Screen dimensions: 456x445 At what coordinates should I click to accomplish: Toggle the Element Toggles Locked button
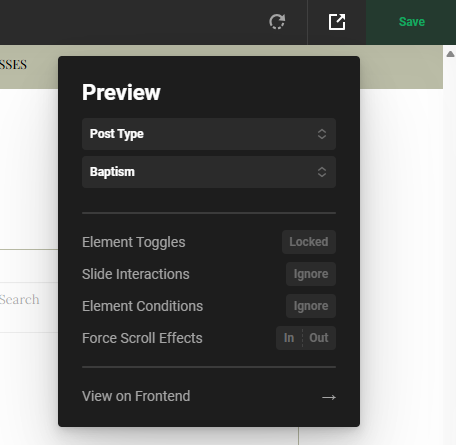coord(309,242)
